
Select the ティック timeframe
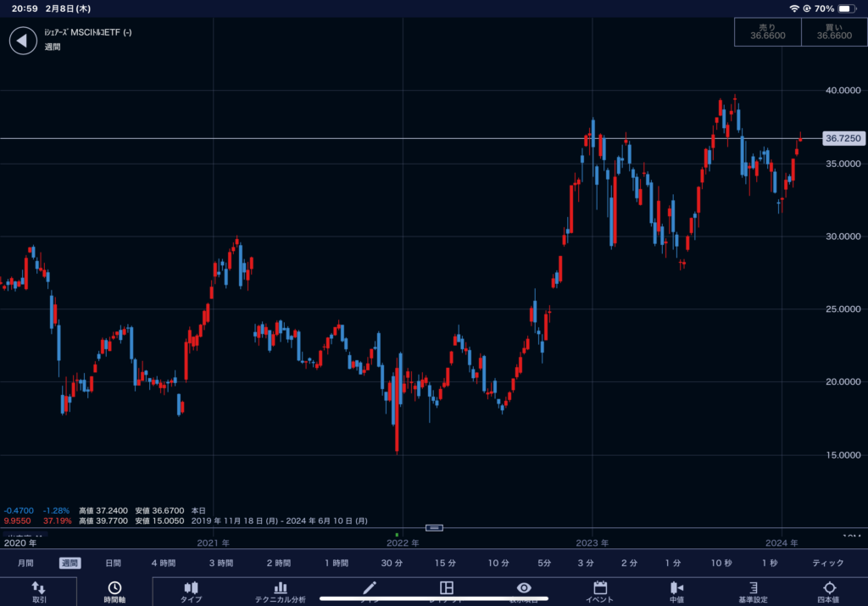point(827,563)
